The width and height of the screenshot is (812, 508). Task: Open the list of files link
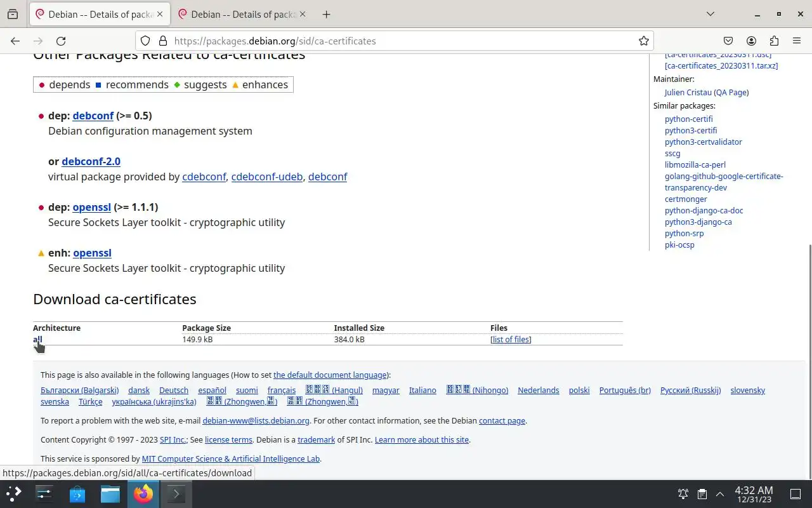[511, 339]
